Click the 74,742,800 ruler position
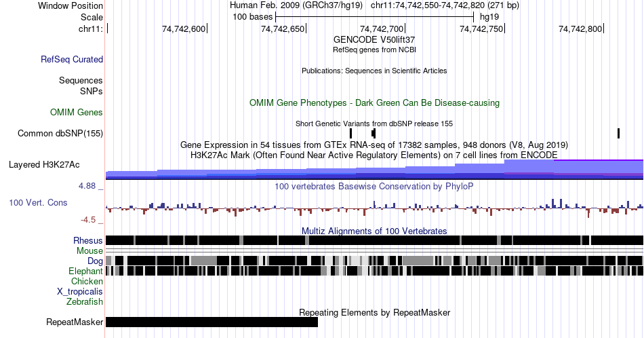644x338 pixels. (x=580, y=29)
